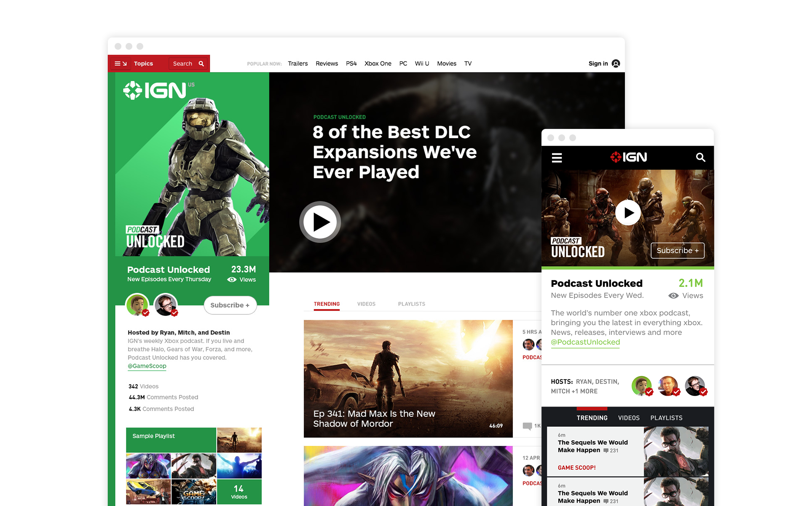The width and height of the screenshot is (812, 506).
Task: Open the @GameScoop link
Action: click(x=147, y=366)
